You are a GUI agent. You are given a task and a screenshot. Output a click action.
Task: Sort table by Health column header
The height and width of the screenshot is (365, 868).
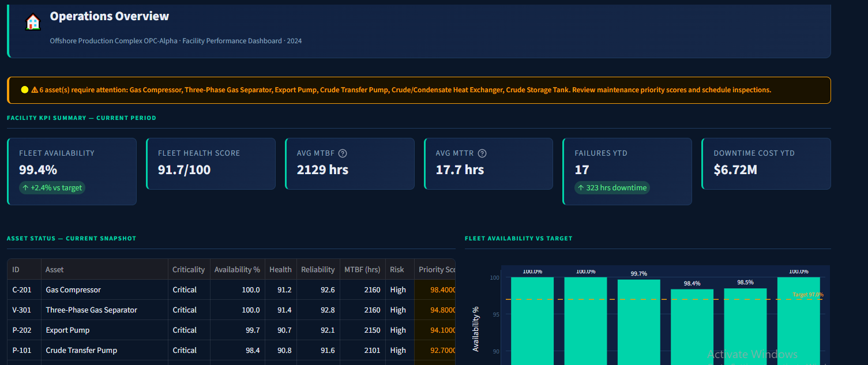point(281,269)
